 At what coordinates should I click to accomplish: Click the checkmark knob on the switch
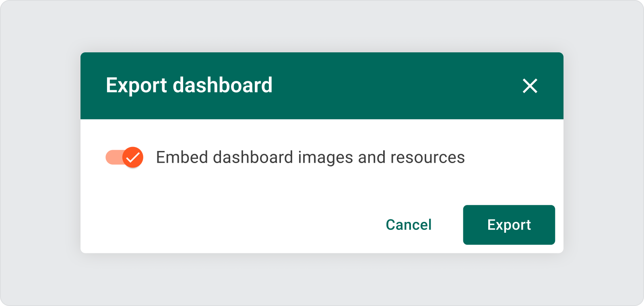pyautogui.click(x=133, y=157)
